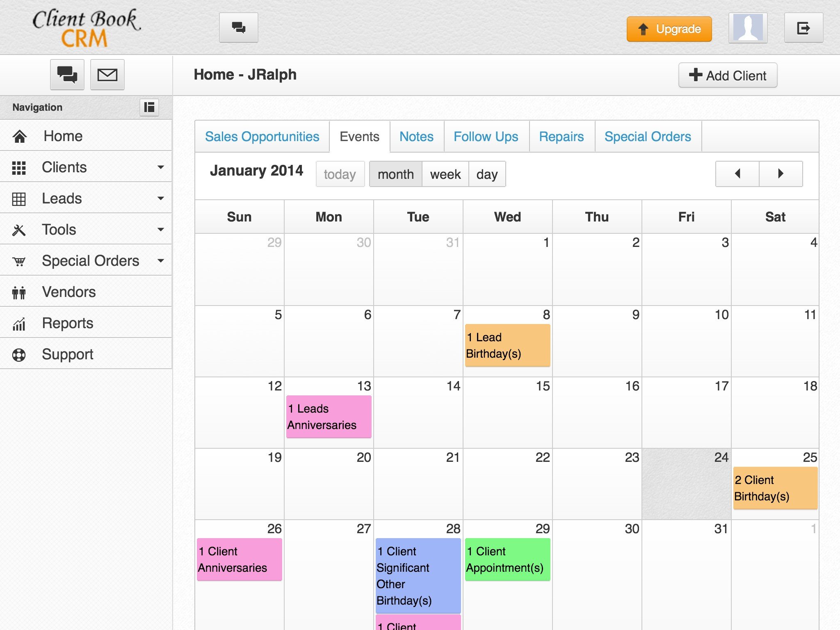This screenshot has height=630, width=840.
Task: Click the Navigation panel label
Action: point(37,107)
